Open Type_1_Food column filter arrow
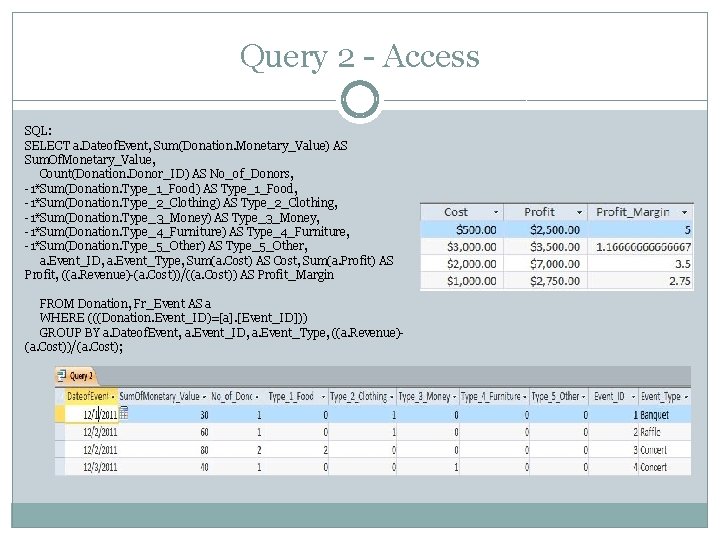This screenshot has height=540, width=720. 323,397
